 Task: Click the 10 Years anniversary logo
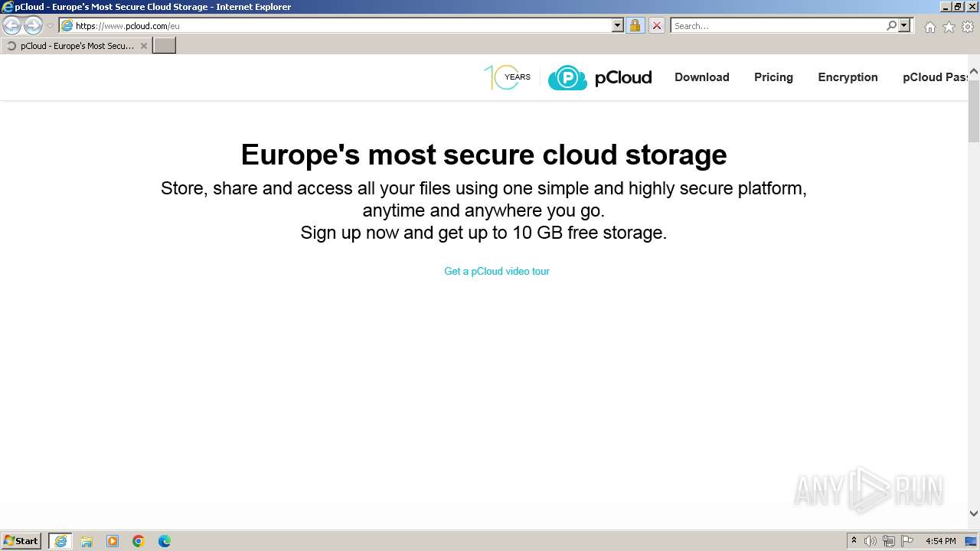pyautogui.click(x=507, y=77)
